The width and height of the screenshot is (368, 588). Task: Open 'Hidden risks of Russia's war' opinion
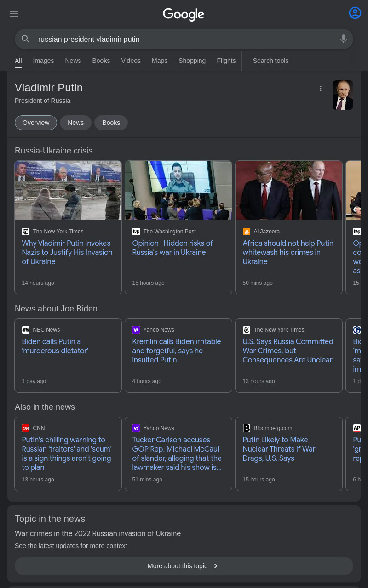click(172, 248)
